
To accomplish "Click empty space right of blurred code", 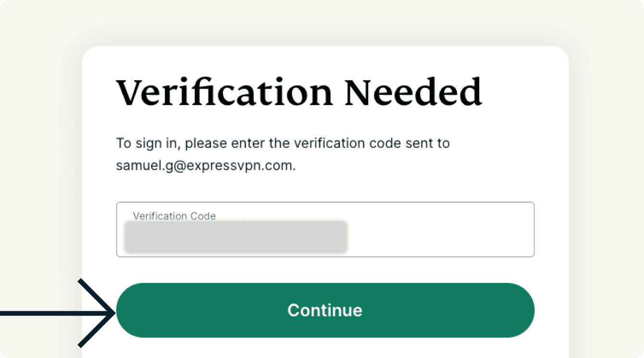I will 437,238.
